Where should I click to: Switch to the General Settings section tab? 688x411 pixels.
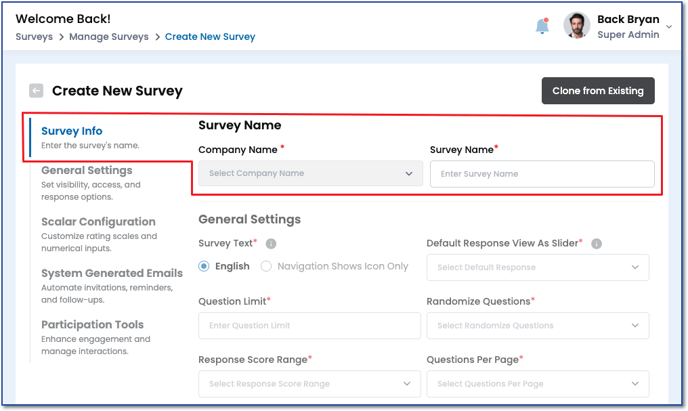click(x=87, y=171)
